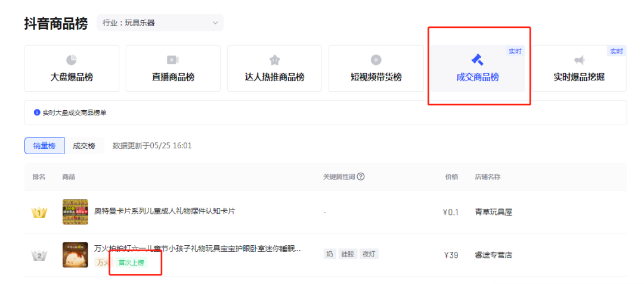The width and height of the screenshot is (644, 284).
Task: Click the 数据更新于05/25 16:01 timestamp
Action: (x=152, y=145)
